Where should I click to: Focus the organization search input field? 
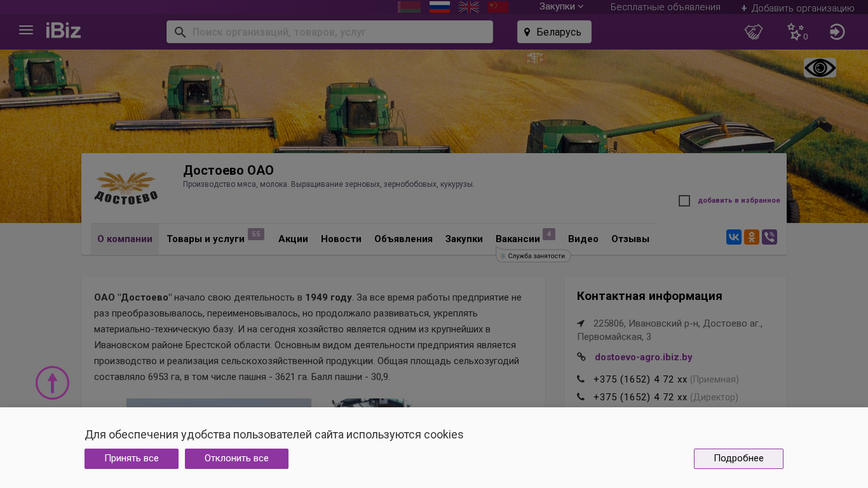tap(330, 32)
